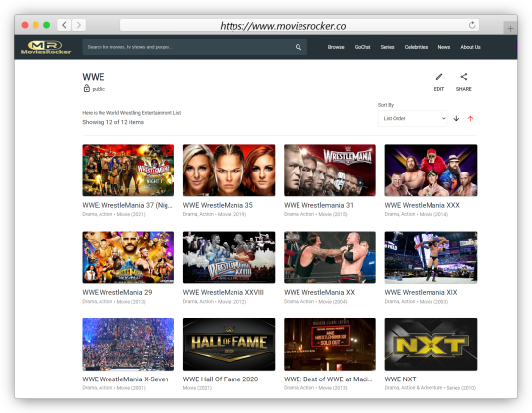Click the 'public' visibility label
The width and height of the screenshot is (532, 413).
click(x=99, y=89)
